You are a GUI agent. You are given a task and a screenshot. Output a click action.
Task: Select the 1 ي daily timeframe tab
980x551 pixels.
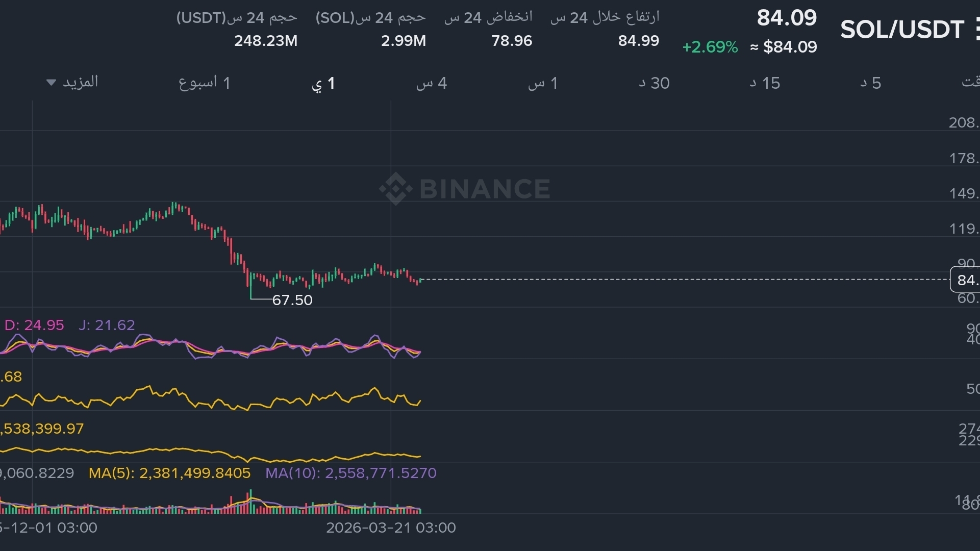tap(323, 83)
